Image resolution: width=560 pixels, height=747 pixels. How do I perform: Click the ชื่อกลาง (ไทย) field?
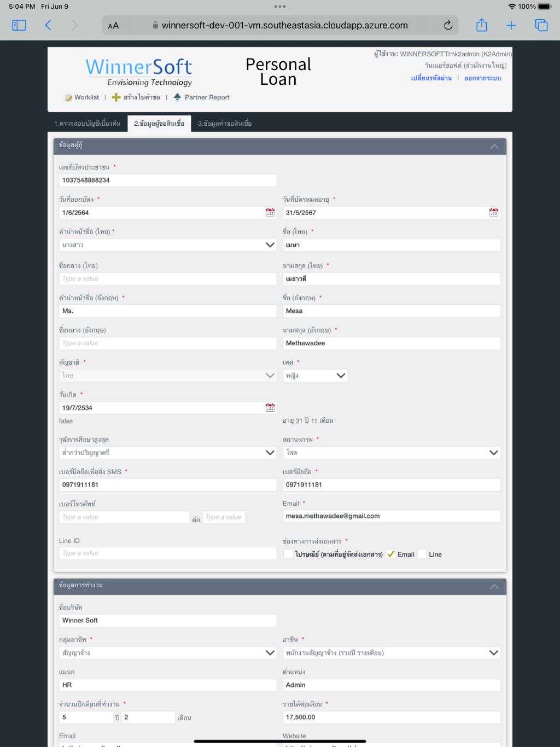[168, 279]
